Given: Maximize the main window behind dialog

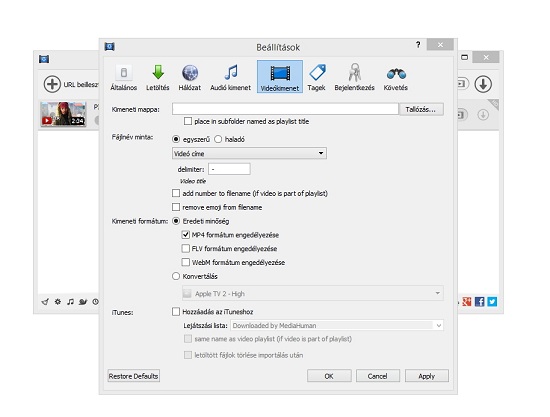Looking at the screenshot, I should (465, 57).
